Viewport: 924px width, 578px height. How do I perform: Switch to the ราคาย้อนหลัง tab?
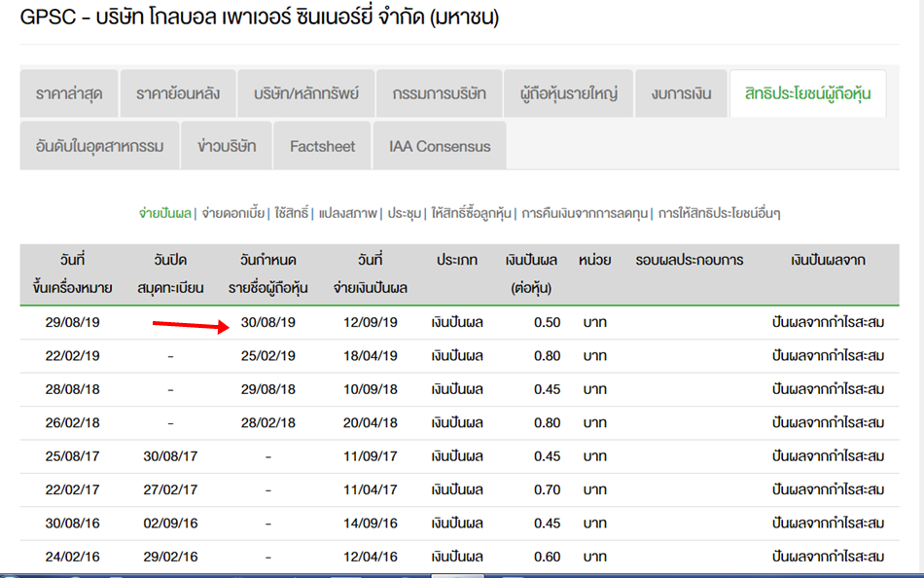pyautogui.click(x=178, y=93)
